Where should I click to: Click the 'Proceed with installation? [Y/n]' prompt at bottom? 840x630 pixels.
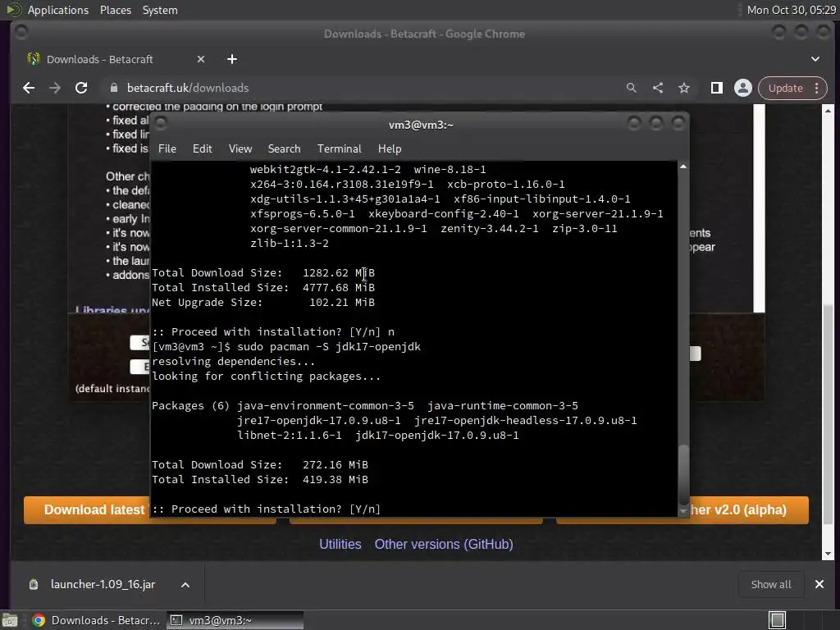pos(267,509)
